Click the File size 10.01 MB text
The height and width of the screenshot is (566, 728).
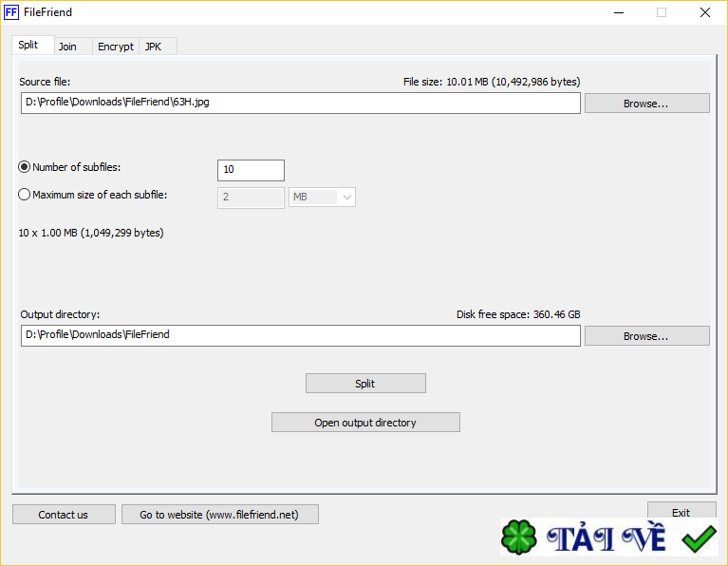click(492, 82)
